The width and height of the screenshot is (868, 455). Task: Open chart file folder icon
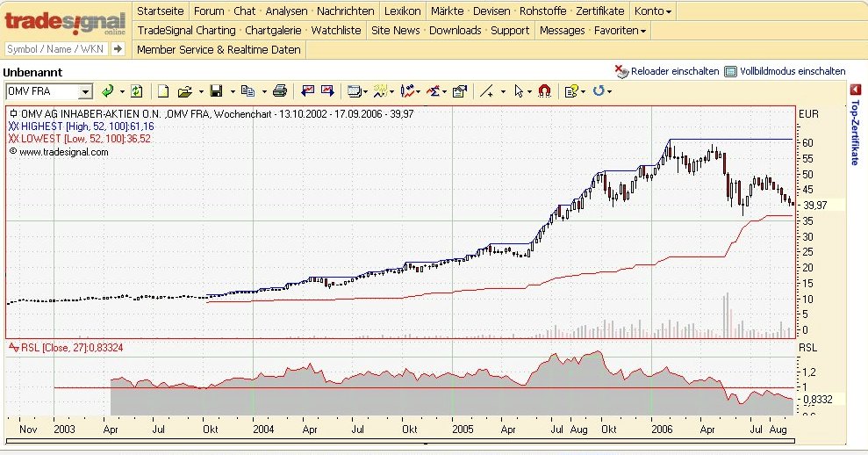coord(185,91)
